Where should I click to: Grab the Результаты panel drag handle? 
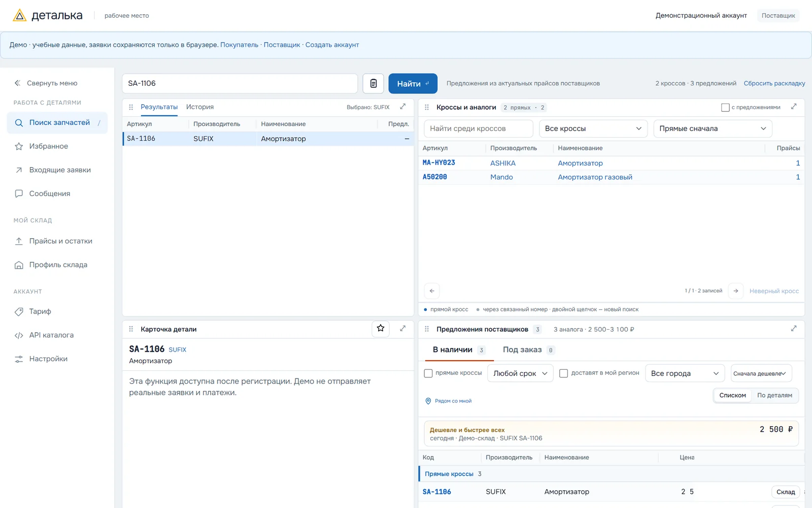click(x=131, y=107)
